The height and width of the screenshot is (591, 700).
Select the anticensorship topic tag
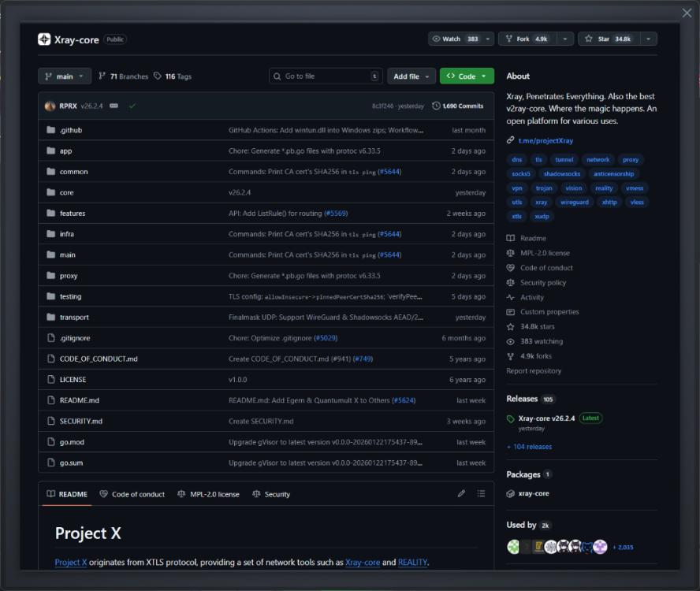[614, 174]
